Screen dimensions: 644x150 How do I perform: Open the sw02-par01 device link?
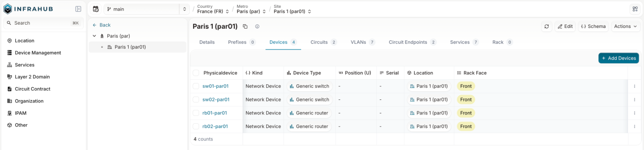(216, 99)
